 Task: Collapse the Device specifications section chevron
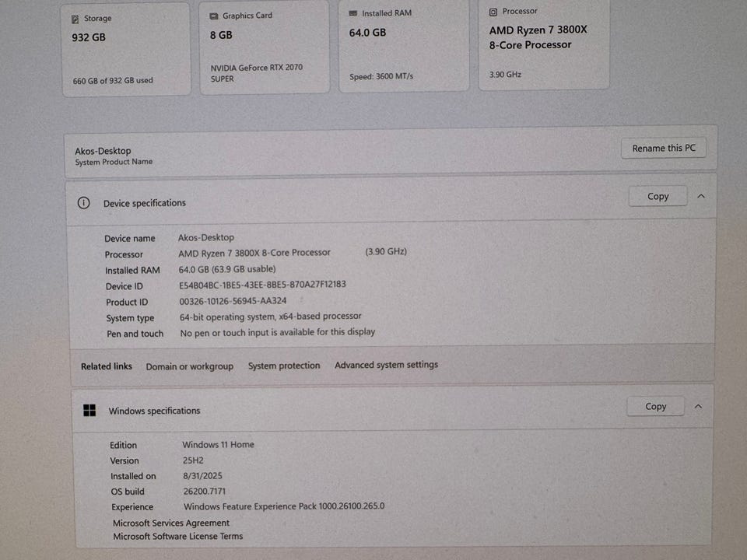[701, 196]
